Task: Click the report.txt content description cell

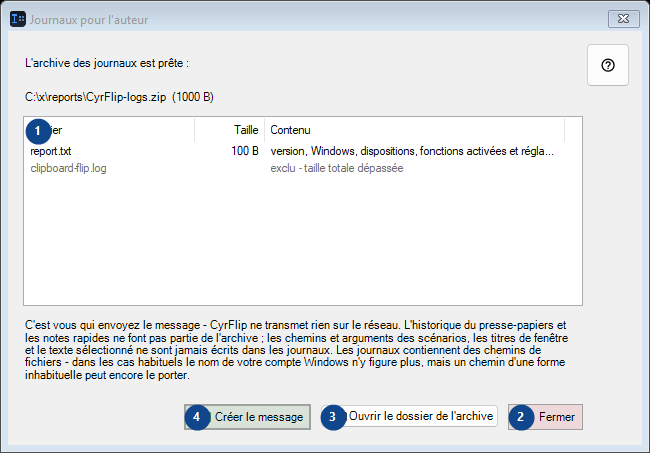Action: (x=412, y=151)
